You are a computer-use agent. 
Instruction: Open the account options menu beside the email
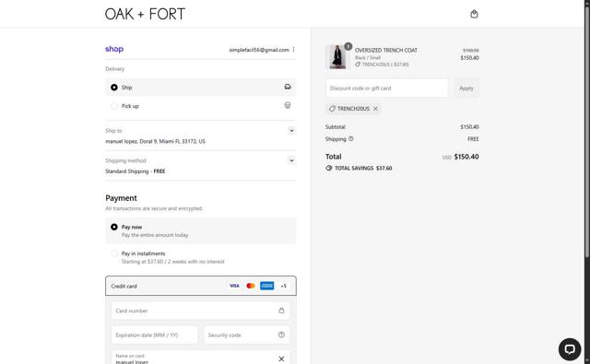[293, 49]
